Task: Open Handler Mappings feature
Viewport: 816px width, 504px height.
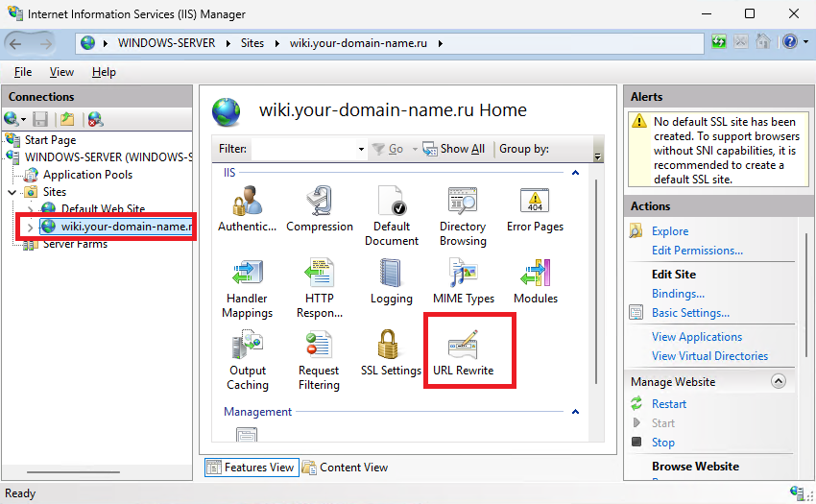Action: [x=247, y=288]
